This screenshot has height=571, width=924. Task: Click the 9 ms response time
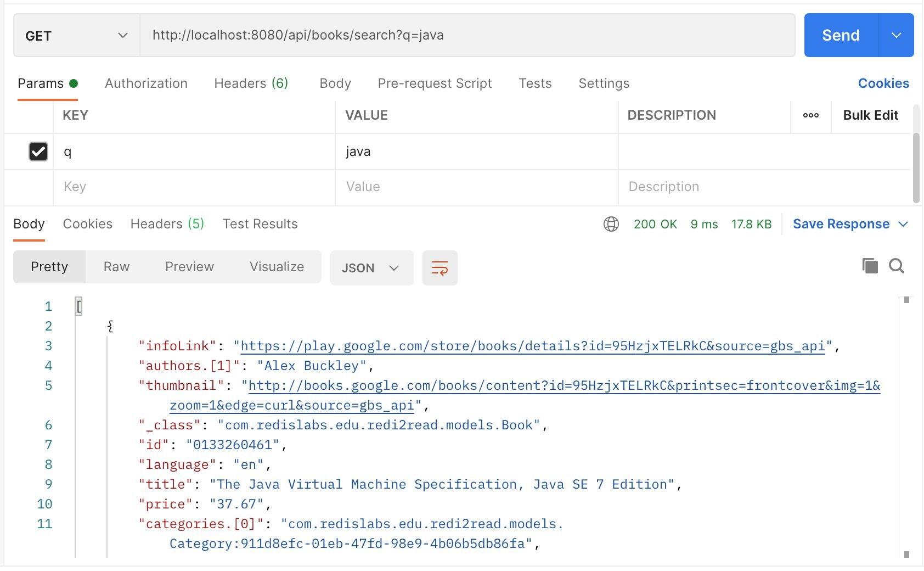[x=704, y=224]
